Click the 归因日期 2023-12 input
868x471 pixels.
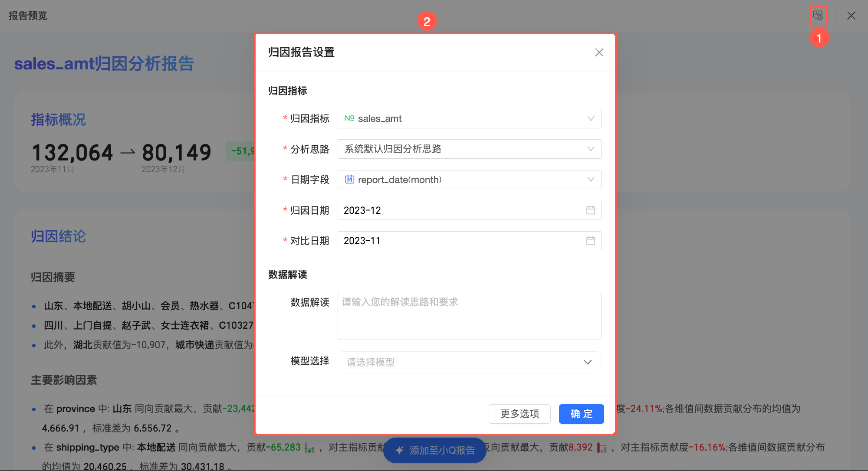460,210
